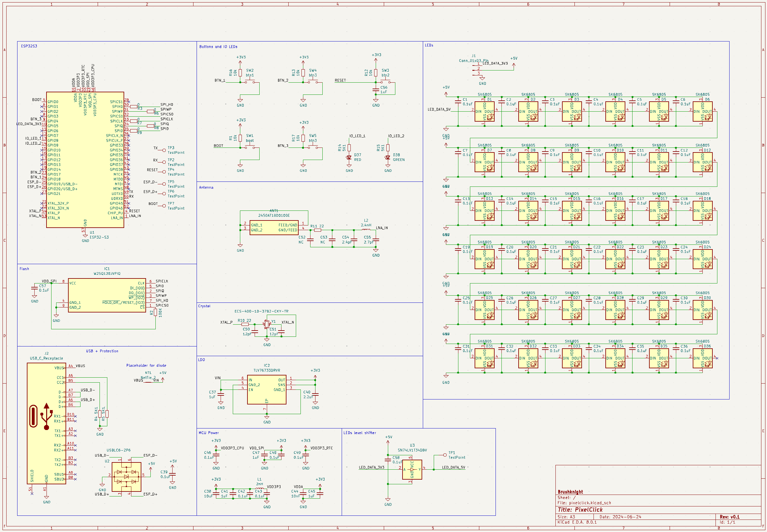Screen dimensions: 767x532
Task: Select the USBLC6-2P6 U2 protection diode symbol
Action: [126, 477]
